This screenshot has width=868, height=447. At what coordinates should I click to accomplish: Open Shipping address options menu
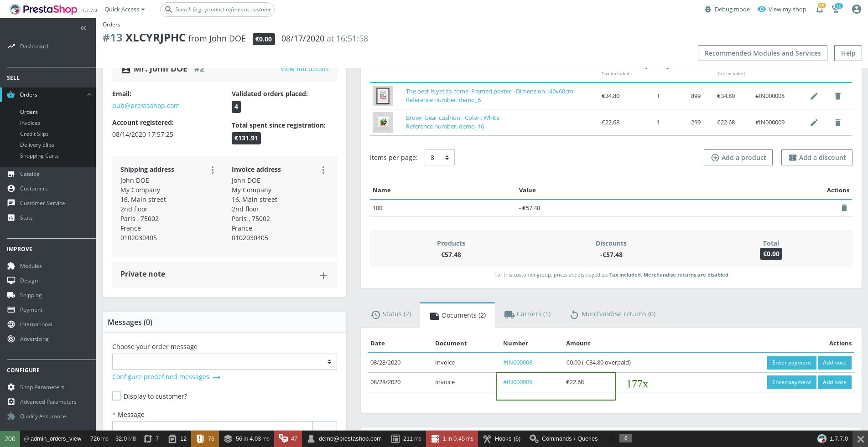tap(213, 170)
